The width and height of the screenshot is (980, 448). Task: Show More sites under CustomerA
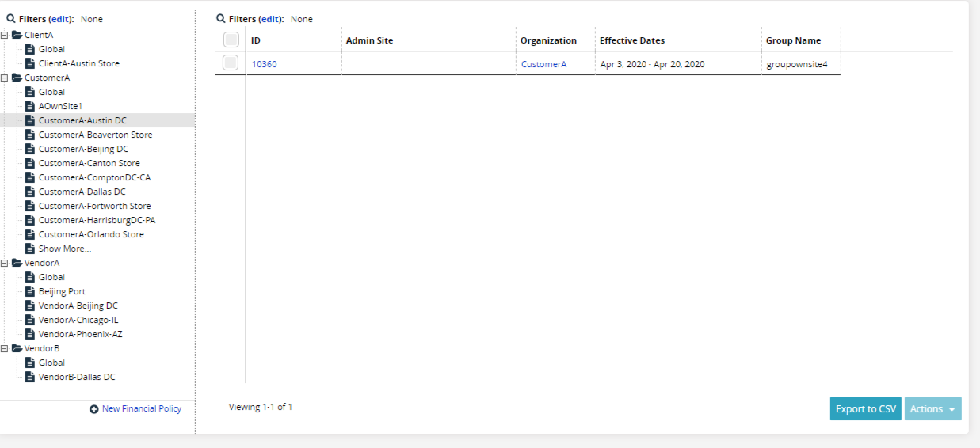(64, 249)
